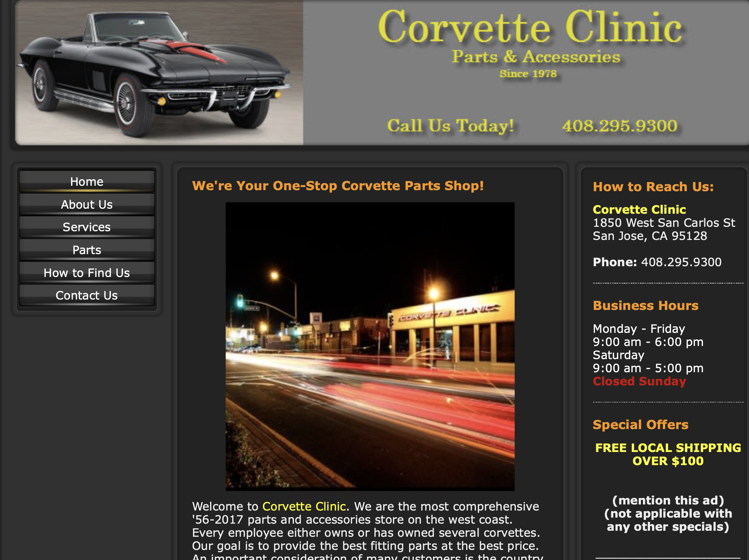Click the red Closed Sunday notice
This screenshot has width=749, height=560.
(x=639, y=381)
